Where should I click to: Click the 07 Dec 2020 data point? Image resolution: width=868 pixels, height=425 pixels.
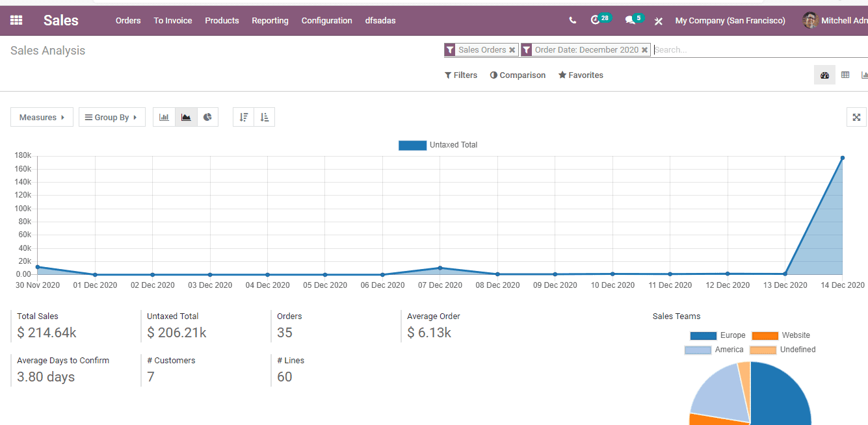point(440,268)
